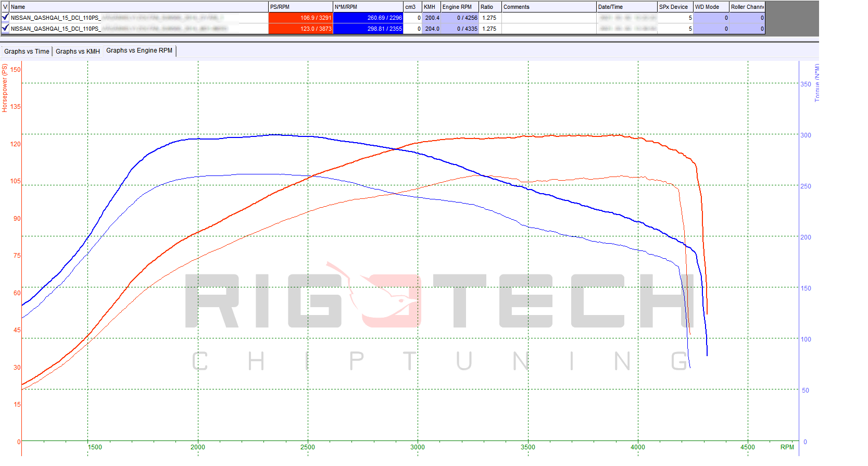Viewport: 868px width, 466px height.
Task: Click the N*M/RPM column header
Action: tap(368, 7)
